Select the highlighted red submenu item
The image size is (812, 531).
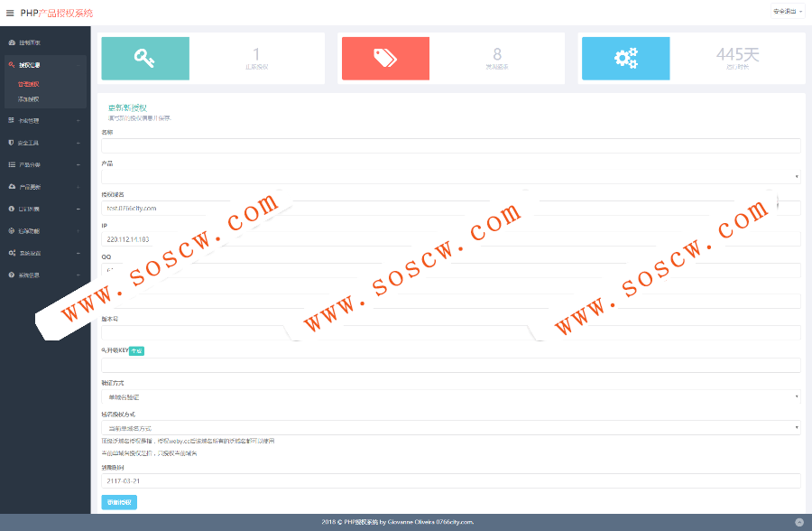29,84
